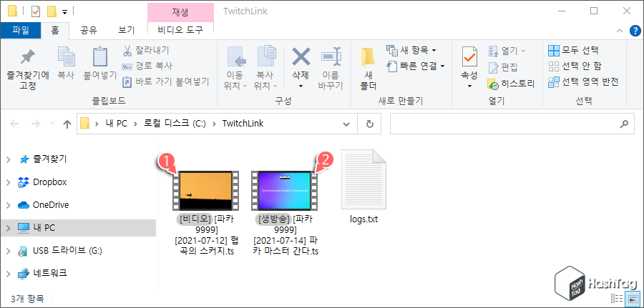Image resolution: width=644 pixels, height=308 pixels.
Task: Open 복사 위치 (Copy to) menu
Action: coord(265,68)
